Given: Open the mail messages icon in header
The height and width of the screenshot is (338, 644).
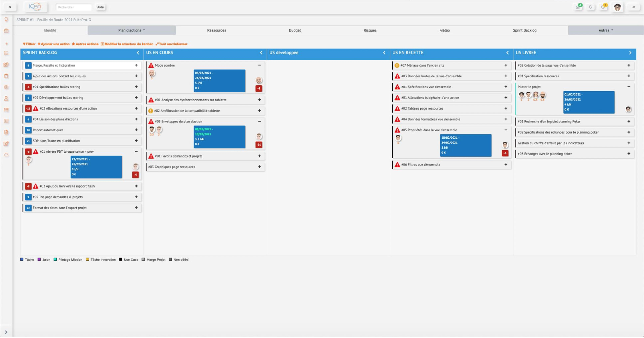Looking at the screenshot, I should pyautogui.click(x=578, y=7).
